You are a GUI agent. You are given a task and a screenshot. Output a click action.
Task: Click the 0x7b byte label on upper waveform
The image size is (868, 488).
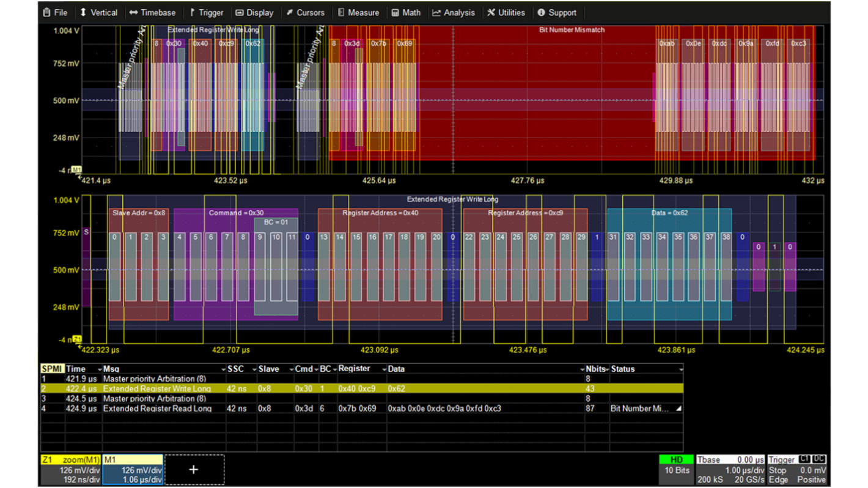378,43
